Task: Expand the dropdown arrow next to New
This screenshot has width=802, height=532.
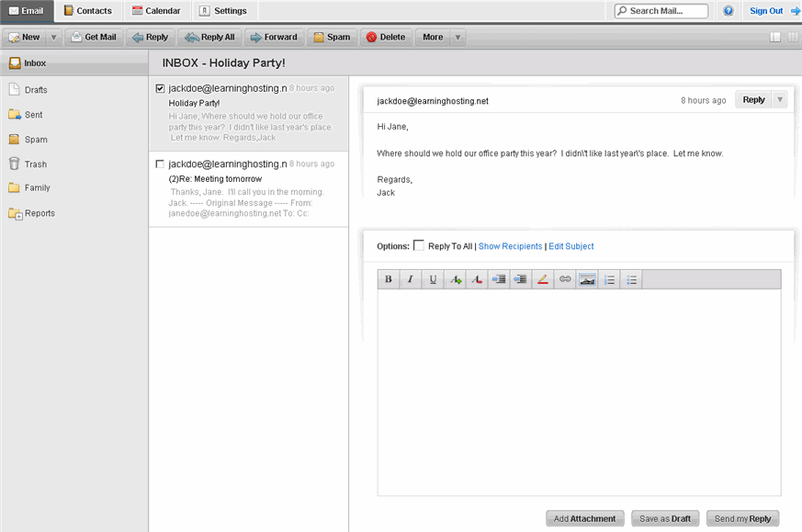Action: click(54, 38)
